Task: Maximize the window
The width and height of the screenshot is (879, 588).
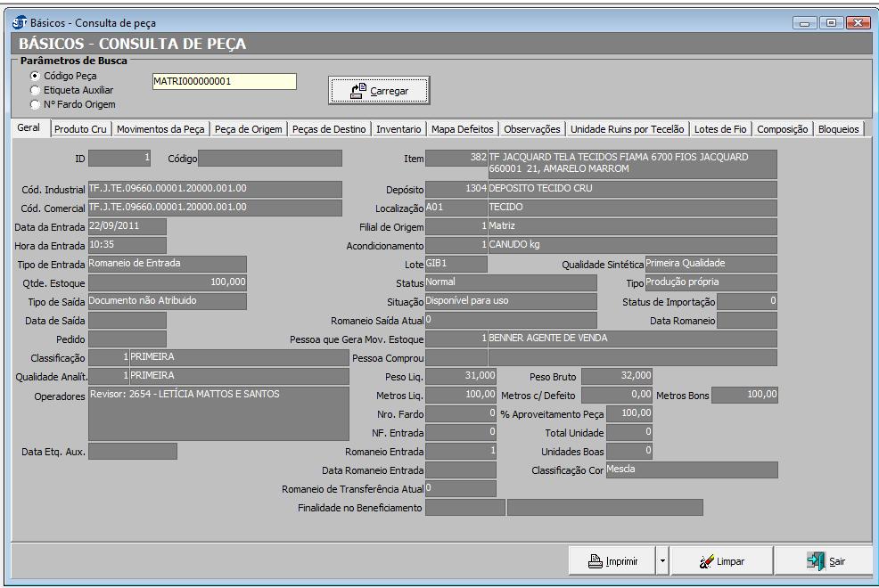Action: coord(833,22)
